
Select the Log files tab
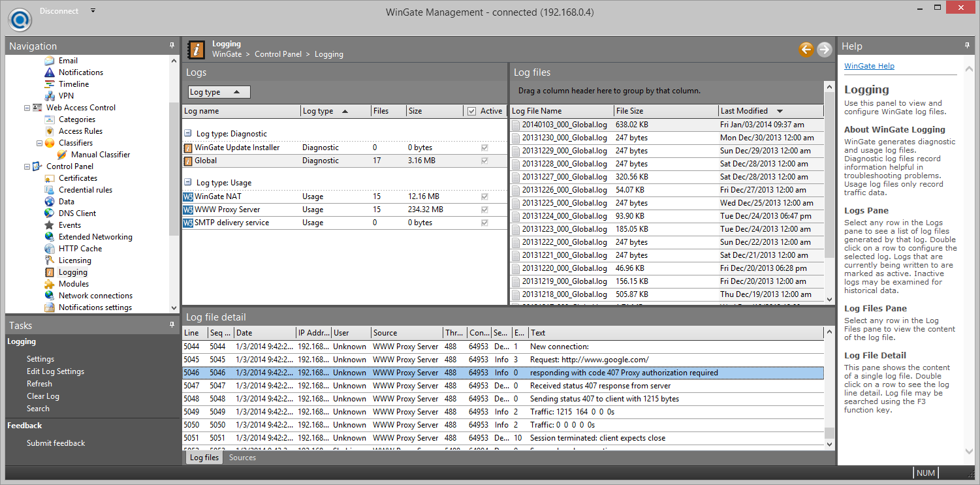tap(204, 458)
